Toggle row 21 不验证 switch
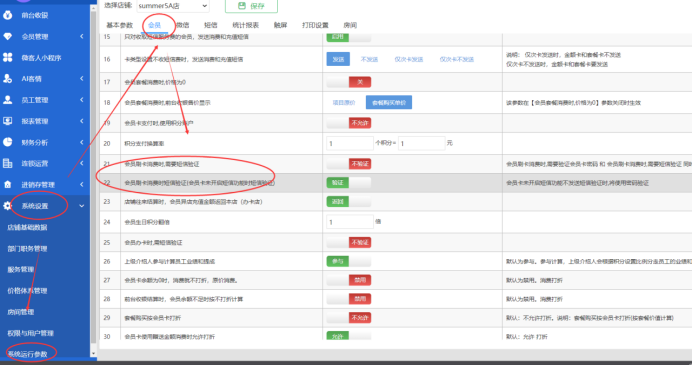This screenshot has height=365, width=692. pyautogui.click(x=349, y=164)
